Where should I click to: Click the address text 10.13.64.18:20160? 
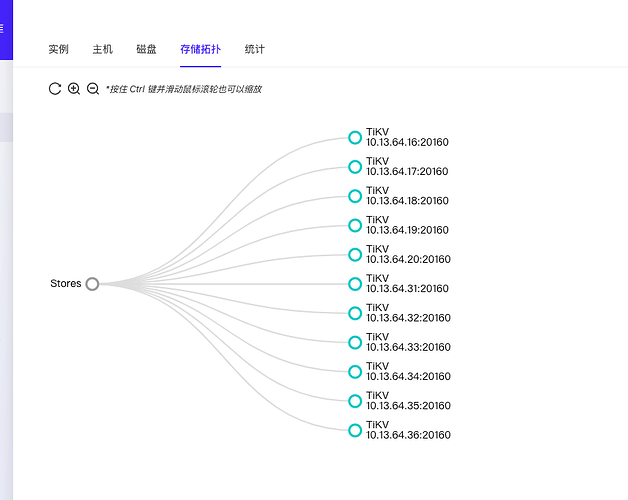tap(407, 201)
